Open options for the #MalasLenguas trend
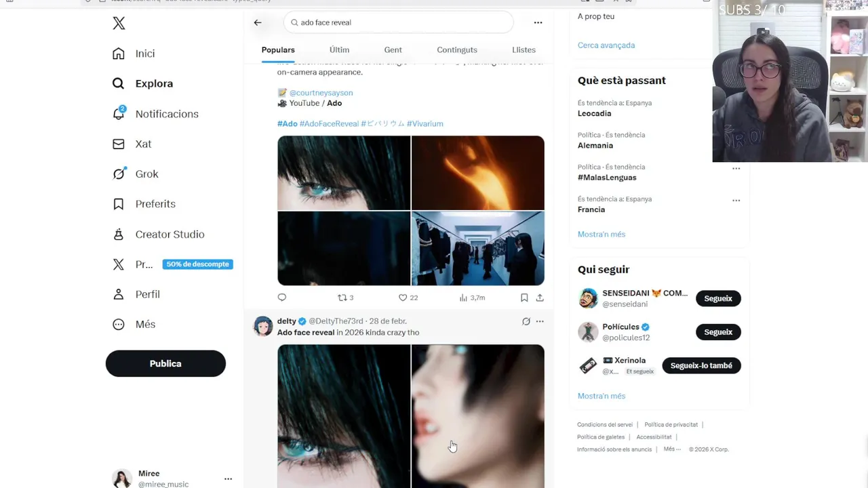868x488 pixels. tap(736, 169)
